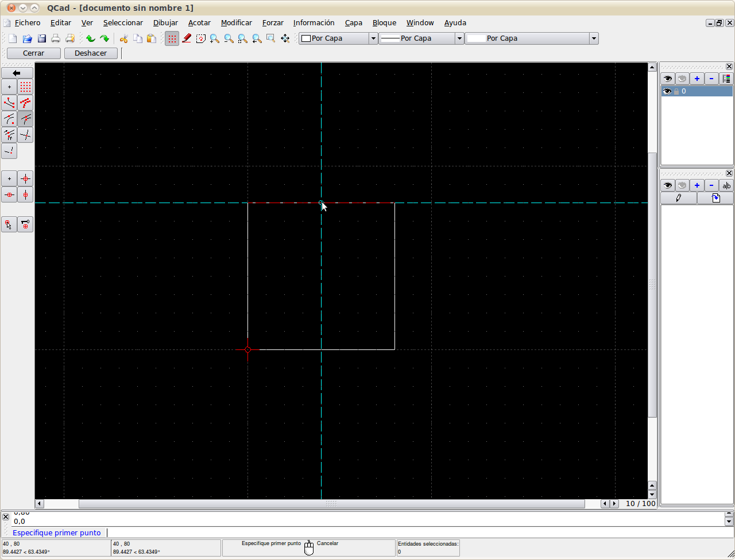Activate the Auto Zoom pan tool
The width and height of the screenshot is (735, 560).
242,38
